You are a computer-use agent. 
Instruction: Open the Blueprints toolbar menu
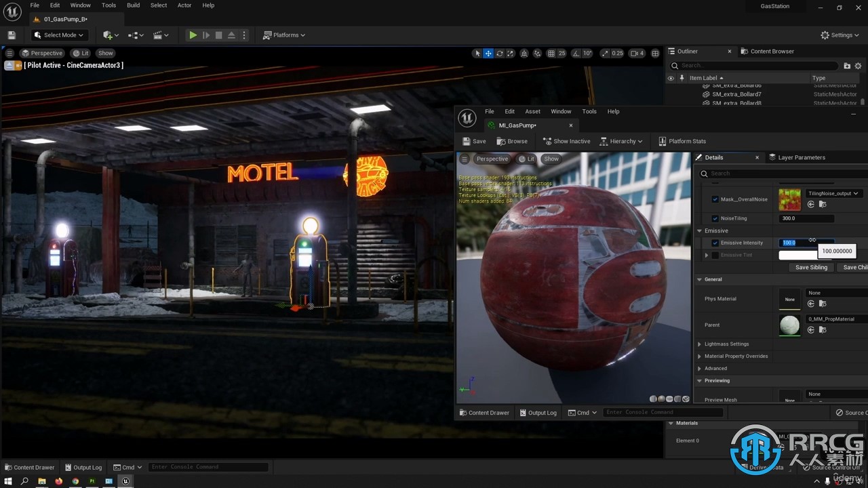click(136, 35)
